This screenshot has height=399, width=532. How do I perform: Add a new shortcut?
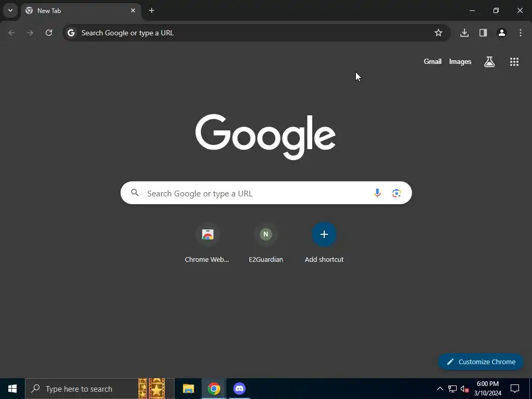[x=324, y=243]
